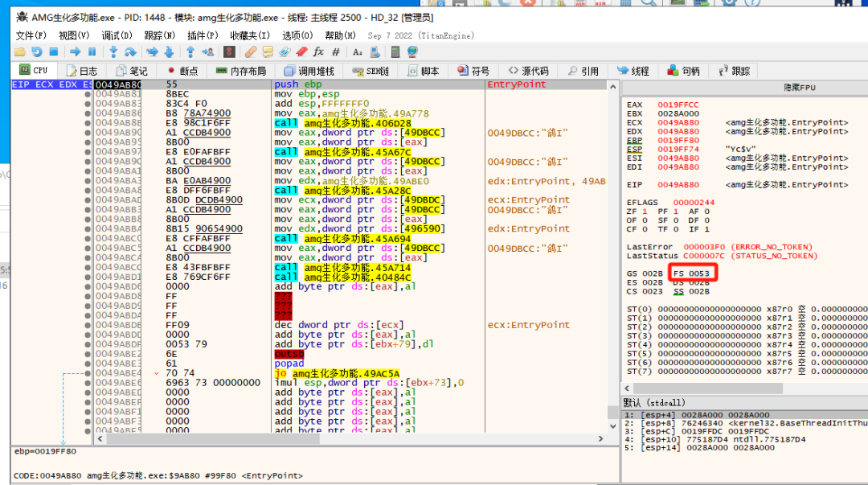Switch to the 内存布局 tab

click(241, 71)
